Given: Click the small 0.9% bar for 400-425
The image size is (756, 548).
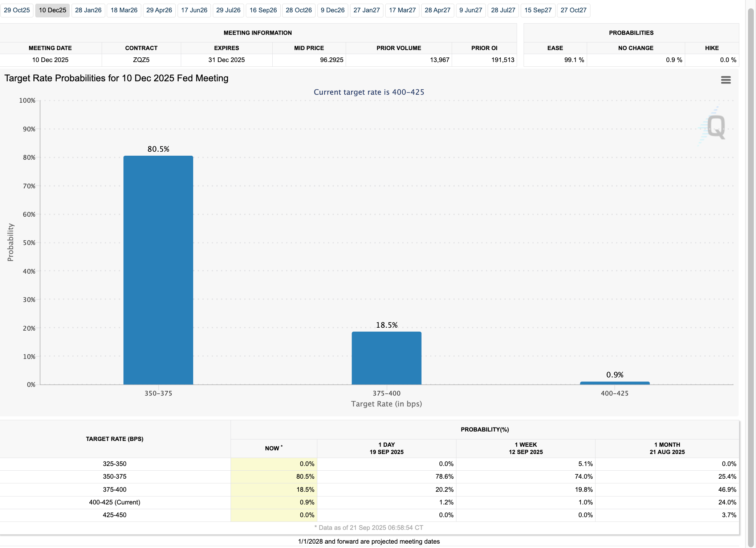Looking at the screenshot, I should click(x=614, y=383).
